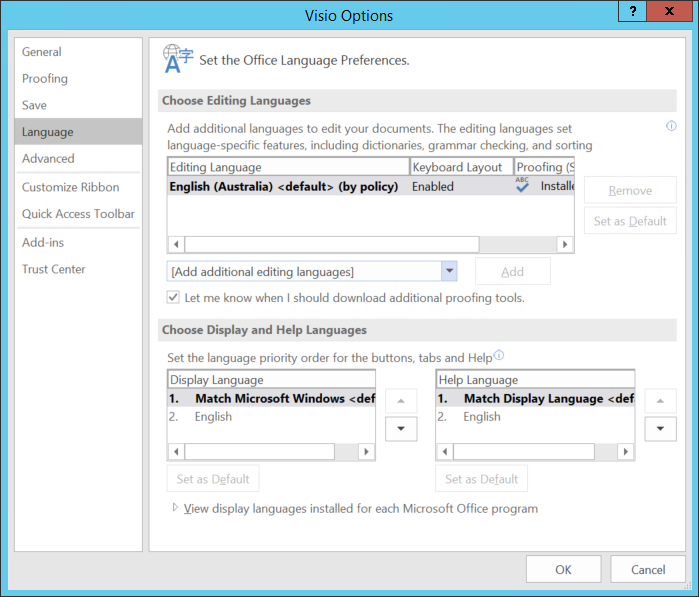699x597 pixels.
Task: Click the Help Language horizontal scrollbar thumb
Action: pyautogui.click(x=524, y=452)
